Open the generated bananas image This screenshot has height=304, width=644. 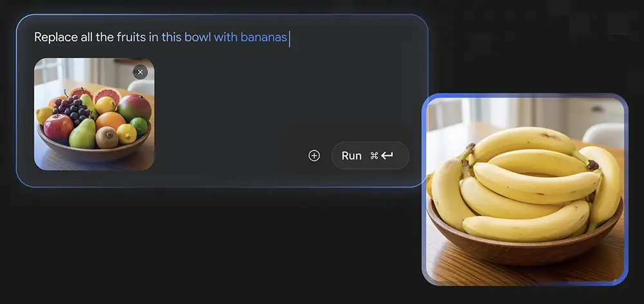pyautogui.click(x=525, y=189)
